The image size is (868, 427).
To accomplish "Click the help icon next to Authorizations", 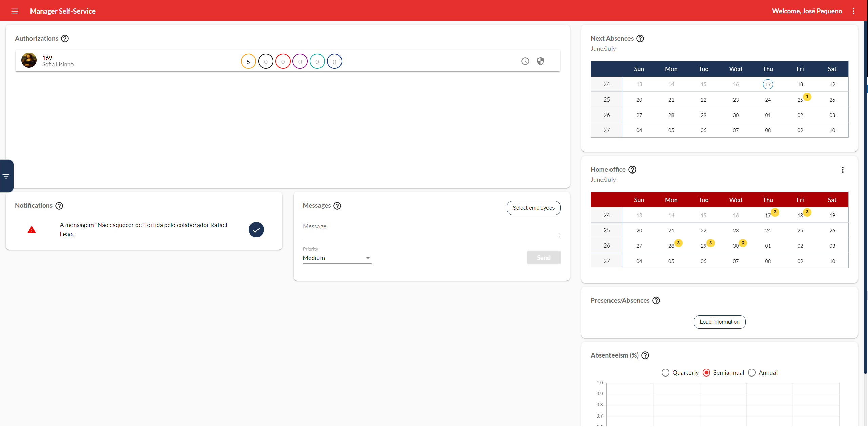I will 65,38.
